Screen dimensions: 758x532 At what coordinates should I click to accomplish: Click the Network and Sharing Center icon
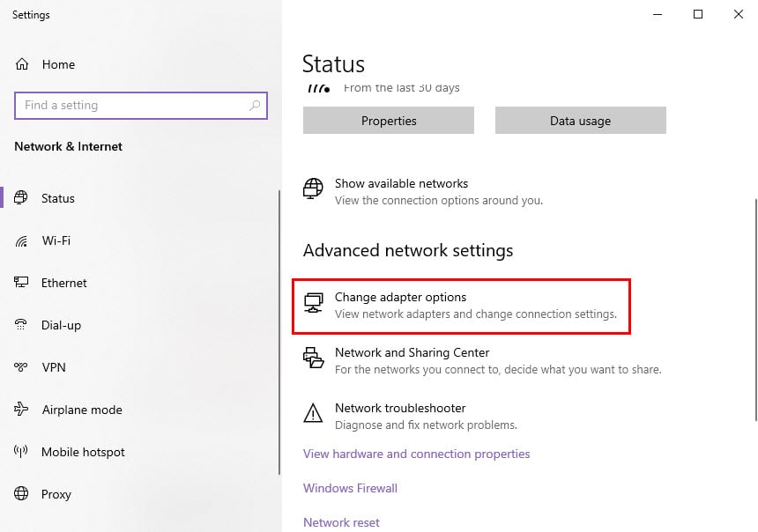click(x=313, y=358)
